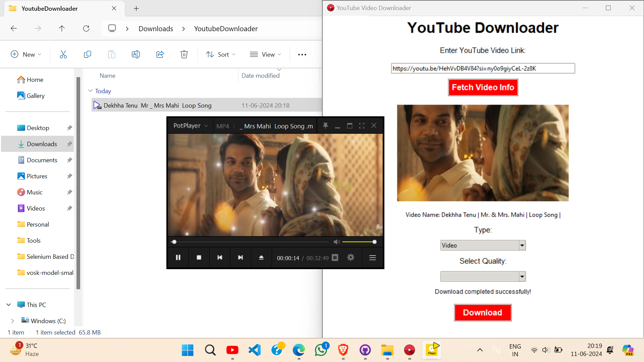Click the Fetch Video Info button

[x=483, y=87]
